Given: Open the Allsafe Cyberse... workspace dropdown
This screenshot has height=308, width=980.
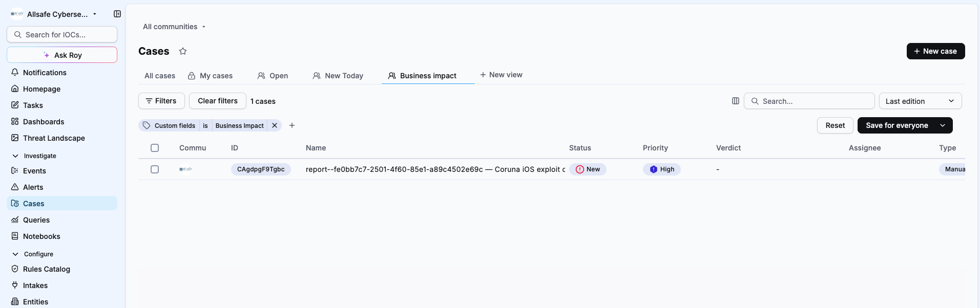Looking at the screenshot, I should coord(54,14).
